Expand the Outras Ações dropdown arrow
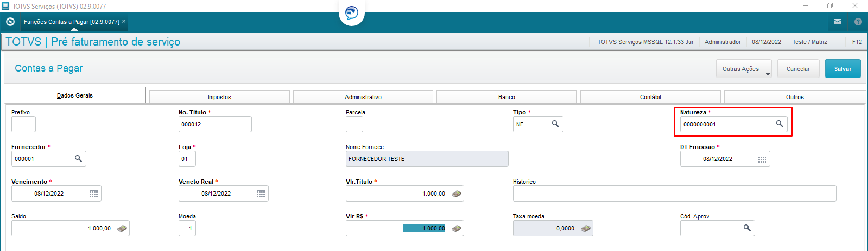The image size is (868, 251). click(x=768, y=74)
